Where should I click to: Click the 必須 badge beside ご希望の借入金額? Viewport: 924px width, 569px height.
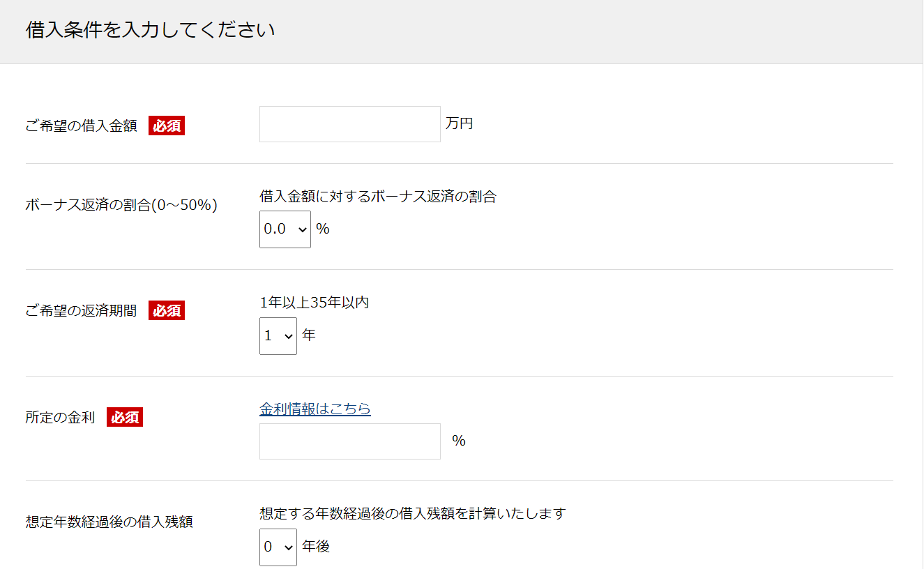tap(167, 126)
